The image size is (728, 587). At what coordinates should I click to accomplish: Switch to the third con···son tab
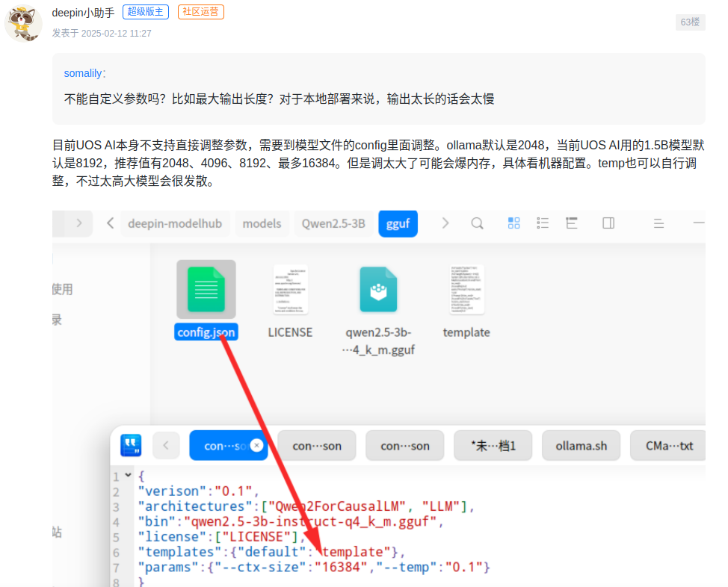coord(405,445)
